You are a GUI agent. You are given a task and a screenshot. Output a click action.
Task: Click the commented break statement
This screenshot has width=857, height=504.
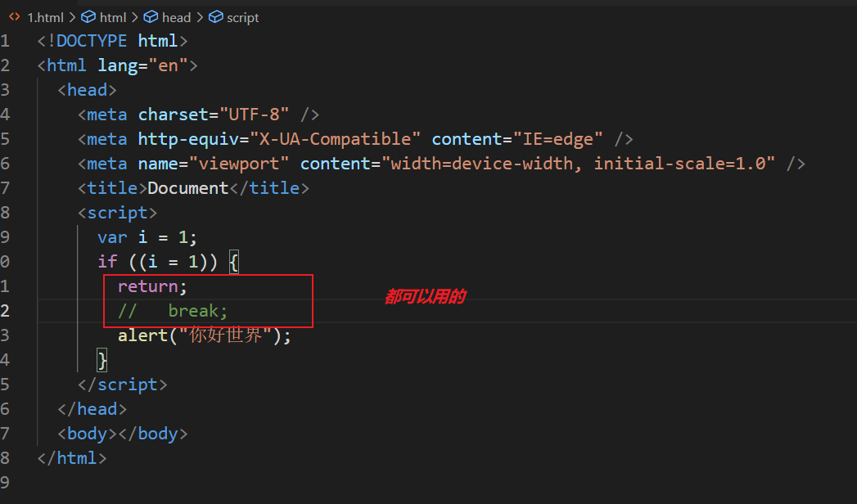[172, 311]
